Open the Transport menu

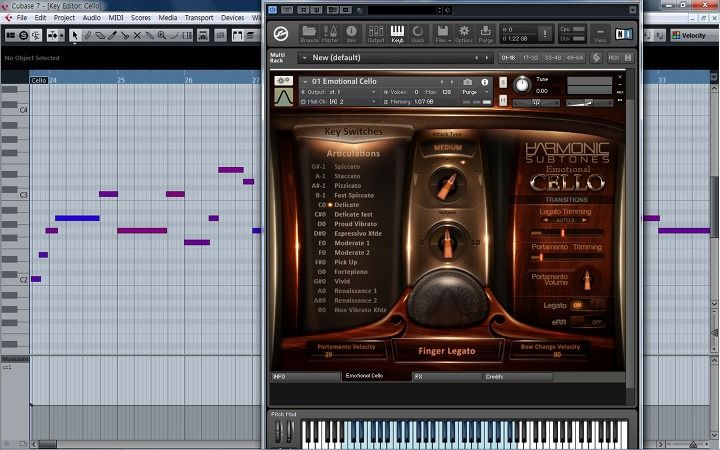pyautogui.click(x=199, y=17)
